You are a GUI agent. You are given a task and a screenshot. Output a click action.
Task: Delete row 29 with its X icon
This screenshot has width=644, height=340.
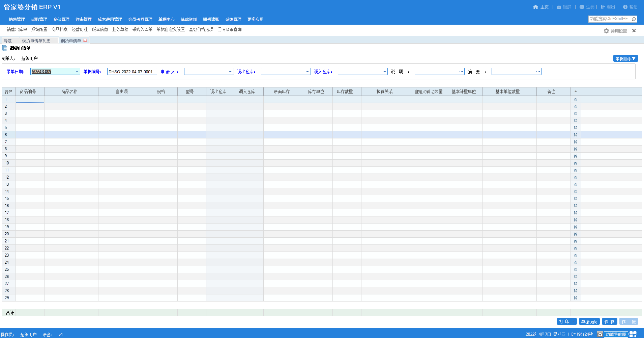coord(576,298)
